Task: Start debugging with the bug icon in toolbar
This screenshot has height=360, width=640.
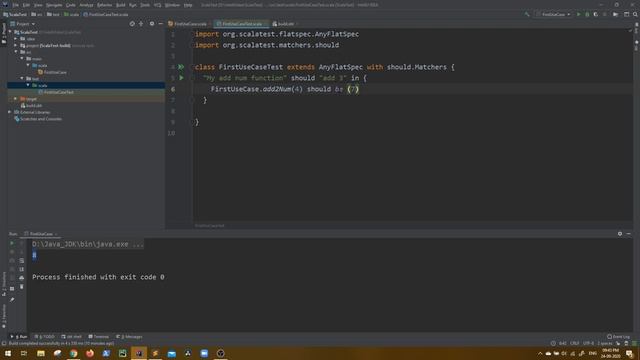Action: click(x=587, y=14)
